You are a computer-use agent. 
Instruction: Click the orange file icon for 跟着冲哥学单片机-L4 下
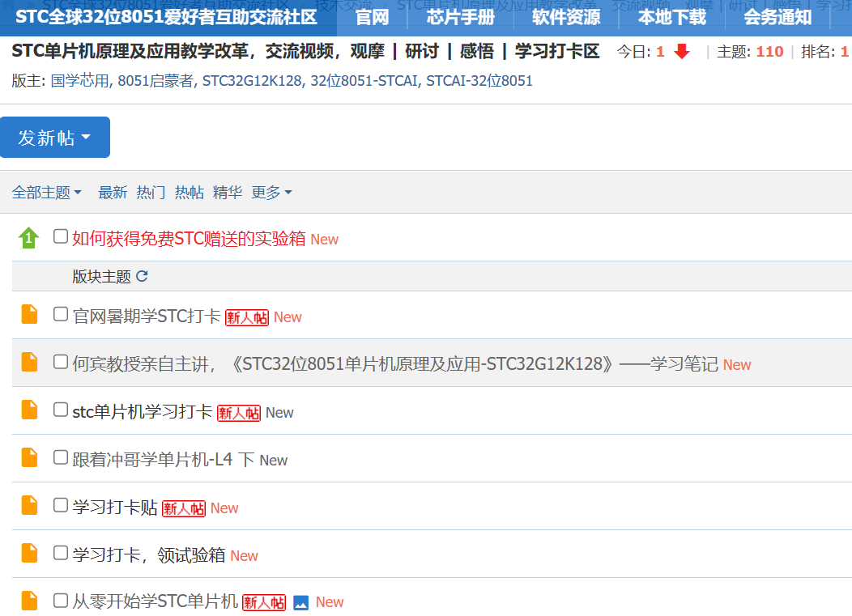coord(29,458)
